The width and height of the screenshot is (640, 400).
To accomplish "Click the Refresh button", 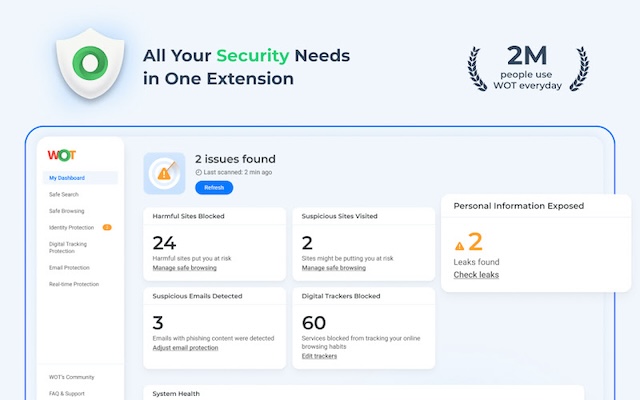I will (214, 188).
